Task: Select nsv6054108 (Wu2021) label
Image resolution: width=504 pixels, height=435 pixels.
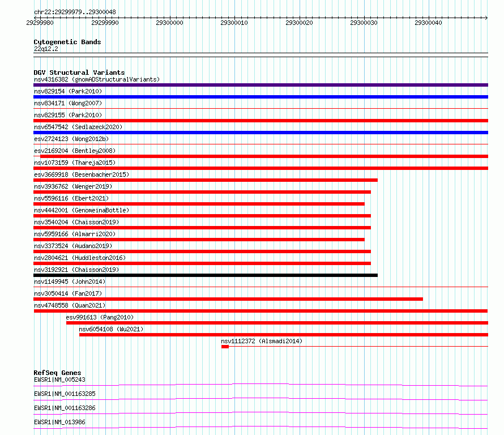Action: point(111,329)
